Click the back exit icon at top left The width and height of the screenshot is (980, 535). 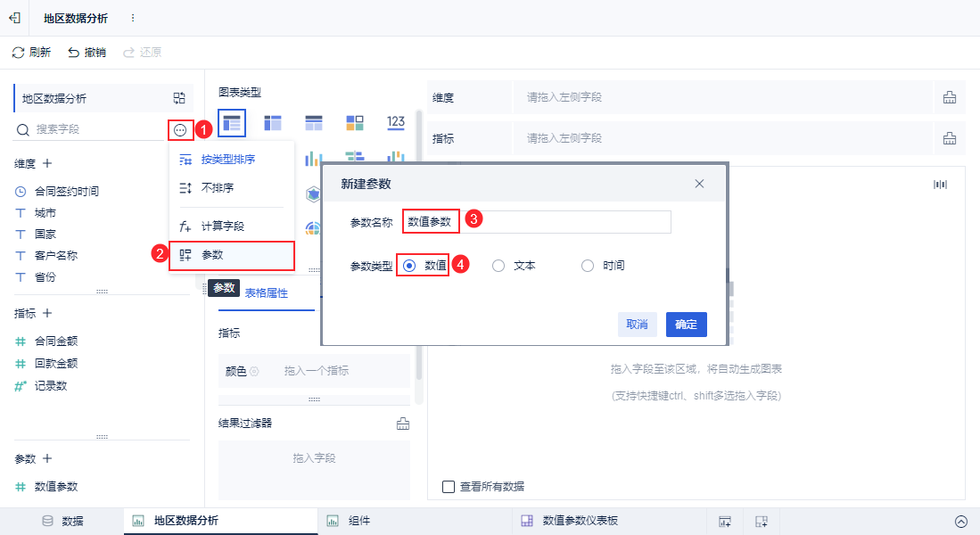tap(15, 18)
